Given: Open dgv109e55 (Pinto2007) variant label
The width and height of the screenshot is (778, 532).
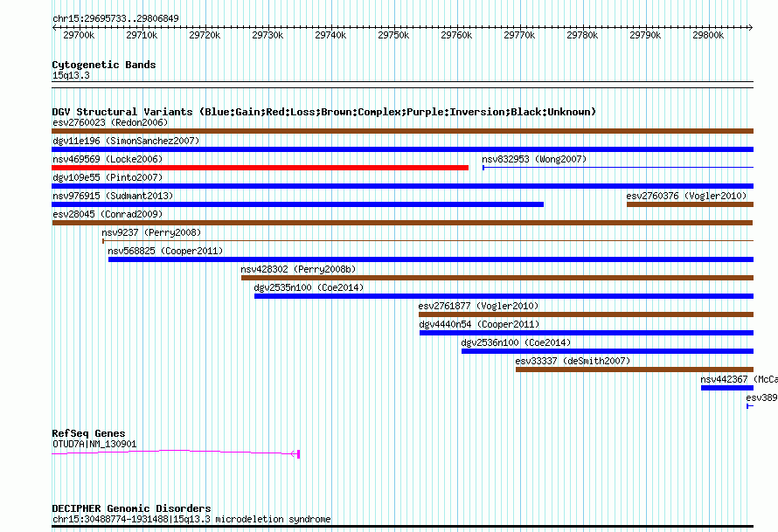Looking at the screenshot, I should 108,177.
